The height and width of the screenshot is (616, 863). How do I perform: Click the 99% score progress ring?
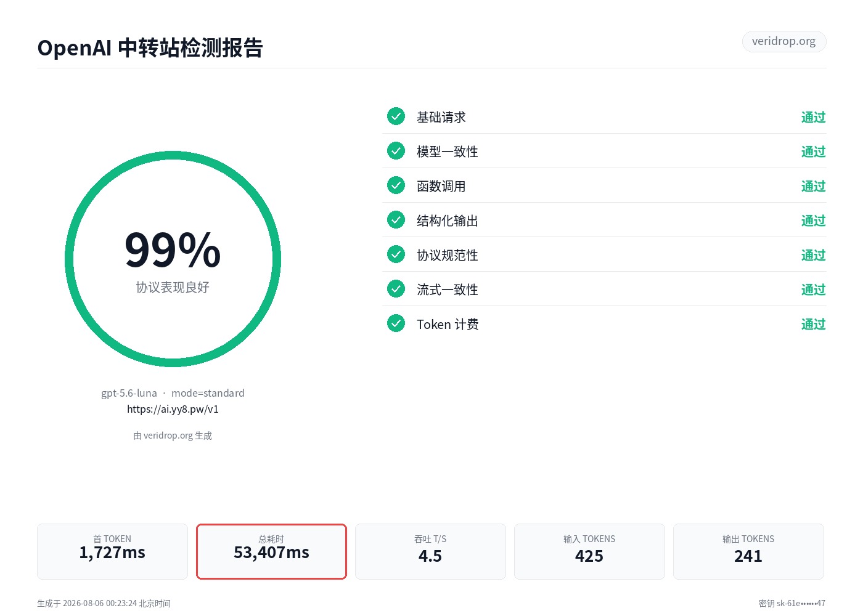coord(173,259)
